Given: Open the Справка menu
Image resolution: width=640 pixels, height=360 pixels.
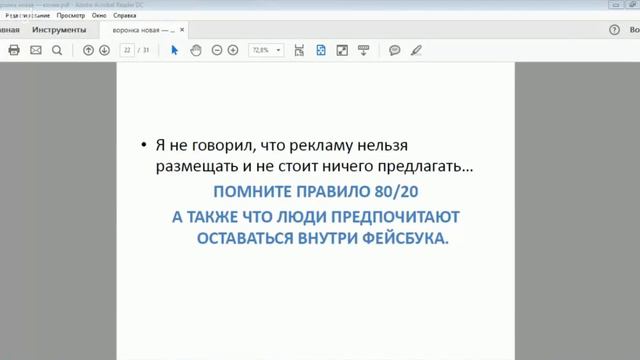Looking at the screenshot, I should (x=124, y=15).
